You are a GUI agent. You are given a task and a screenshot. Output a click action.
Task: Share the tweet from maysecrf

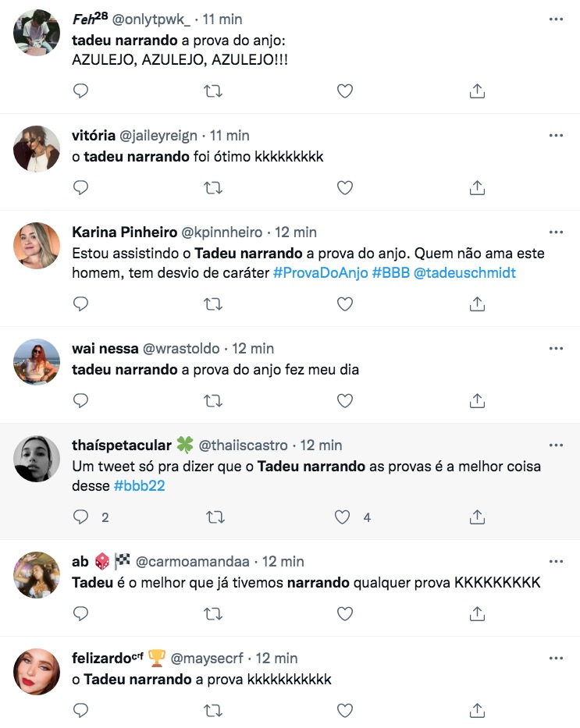coord(477,710)
